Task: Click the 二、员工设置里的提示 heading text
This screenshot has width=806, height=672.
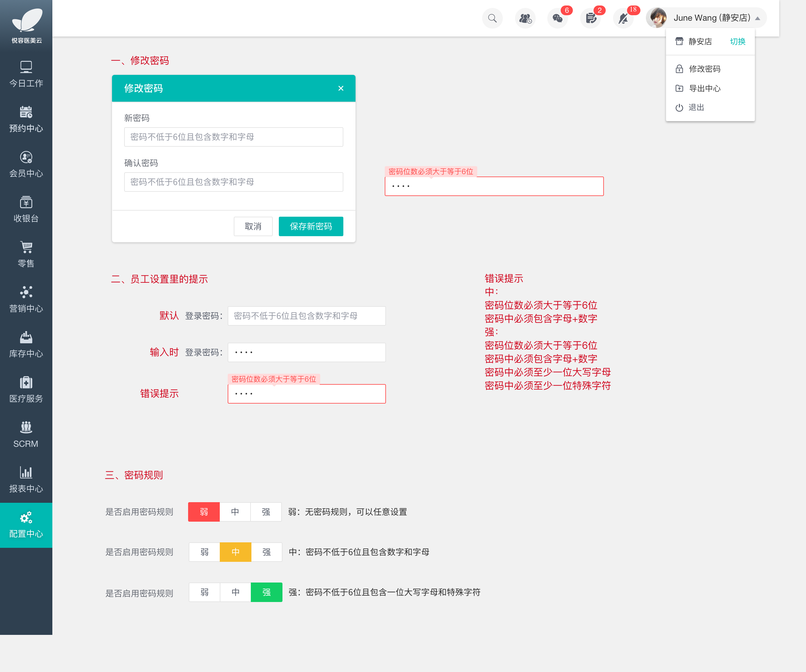Action: (x=159, y=279)
